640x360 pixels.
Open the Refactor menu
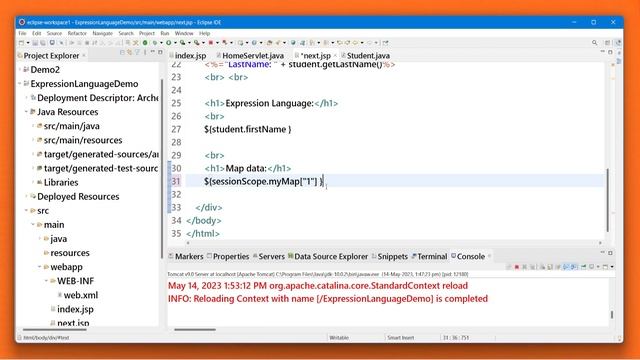coord(77,33)
